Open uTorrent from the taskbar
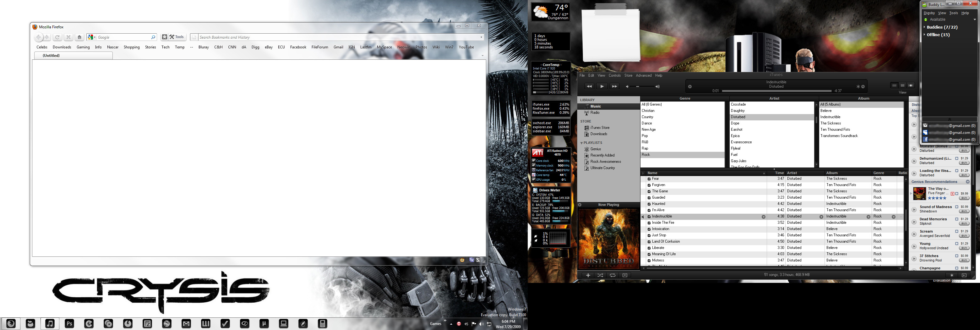Image resolution: width=980 pixels, height=330 pixels. pyautogui.click(x=264, y=324)
